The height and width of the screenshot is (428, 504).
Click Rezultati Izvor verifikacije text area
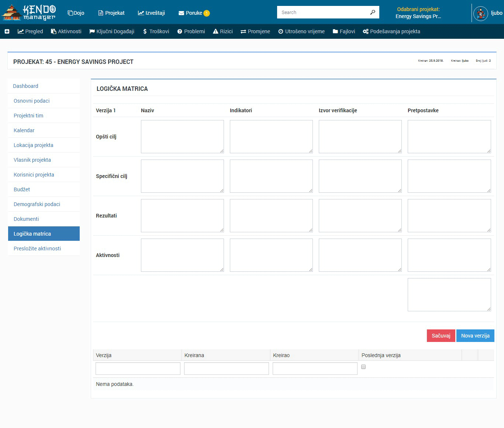point(360,216)
